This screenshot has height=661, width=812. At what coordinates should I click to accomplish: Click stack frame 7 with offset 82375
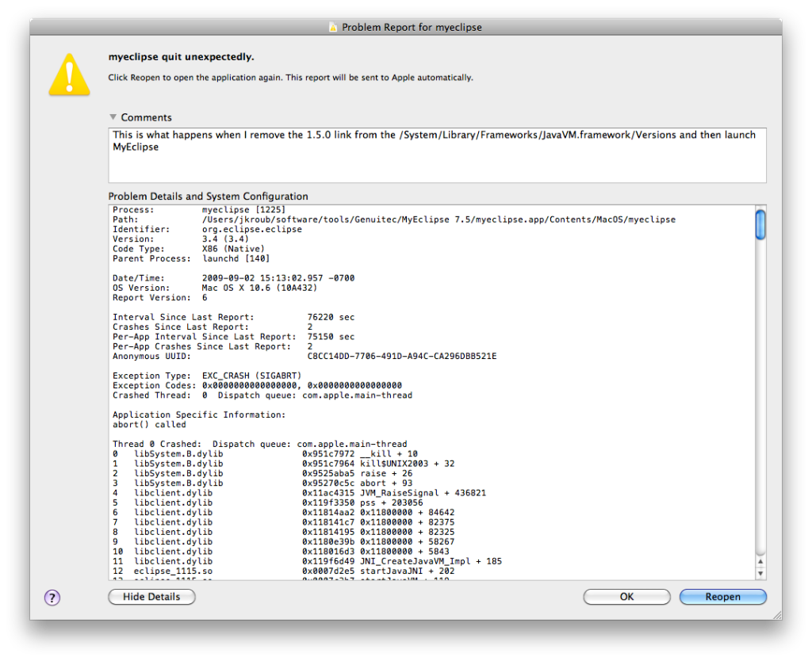pos(284,523)
